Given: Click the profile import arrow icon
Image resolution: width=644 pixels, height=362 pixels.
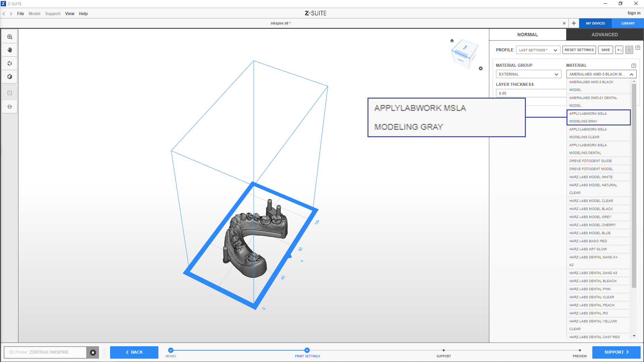Looking at the screenshot, I should click(619, 50).
